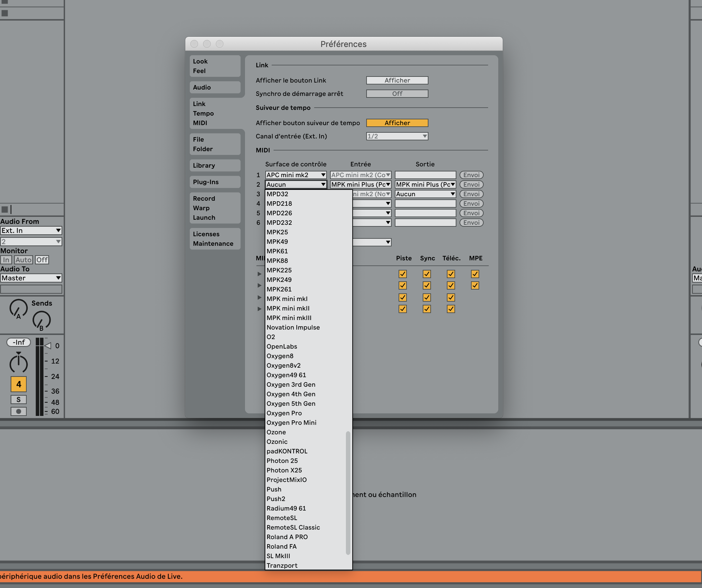Open the Audio From Ext. In dropdown
Viewport: 702px width, 588px height.
tap(31, 231)
